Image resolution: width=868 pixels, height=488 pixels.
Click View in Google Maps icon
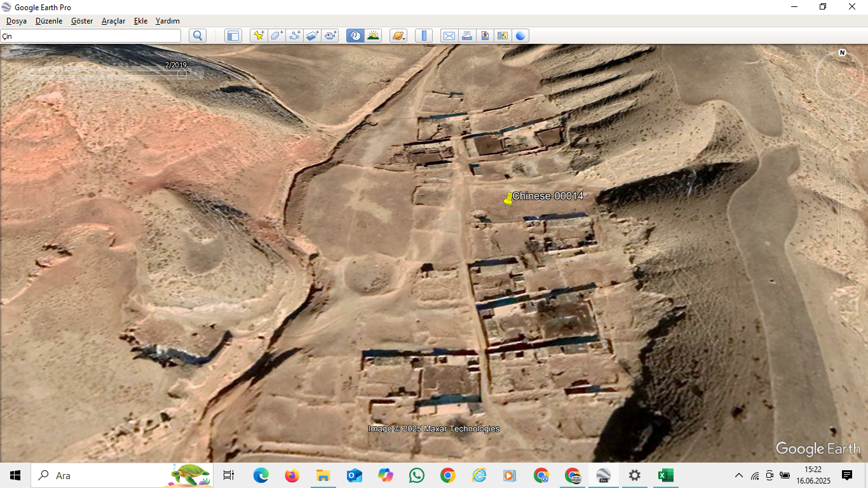click(x=503, y=36)
